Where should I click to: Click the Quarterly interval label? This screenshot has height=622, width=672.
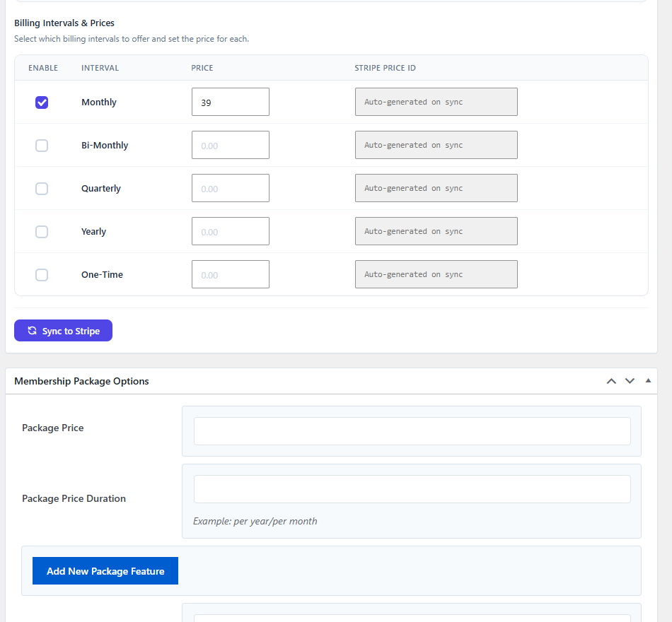pos(101,189)
